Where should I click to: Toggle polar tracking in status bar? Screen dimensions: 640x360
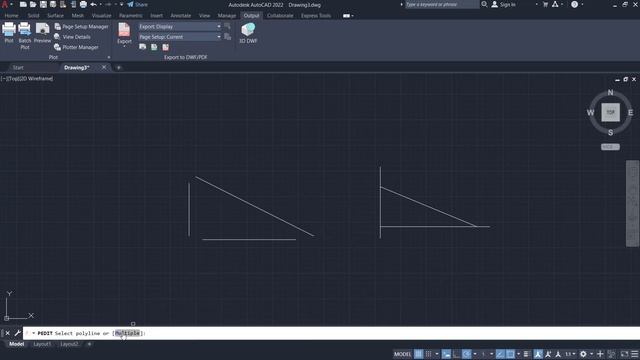[x=467, y=354]
